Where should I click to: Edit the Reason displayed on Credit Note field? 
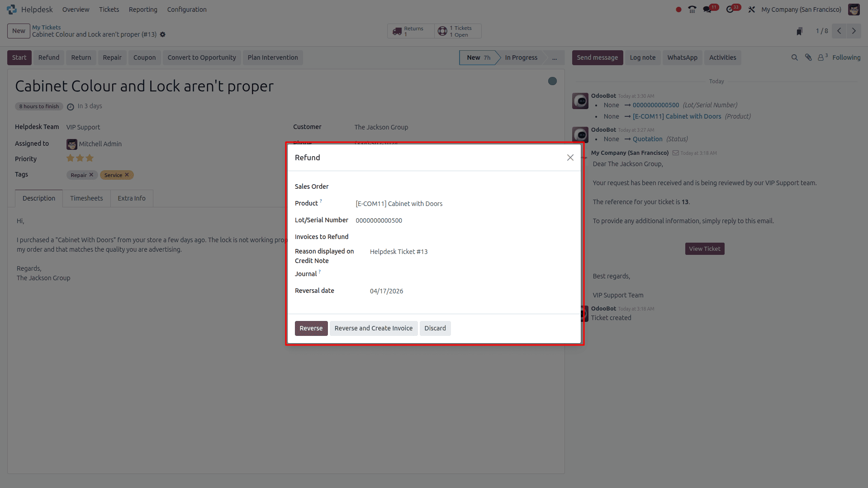click(471, 252)
